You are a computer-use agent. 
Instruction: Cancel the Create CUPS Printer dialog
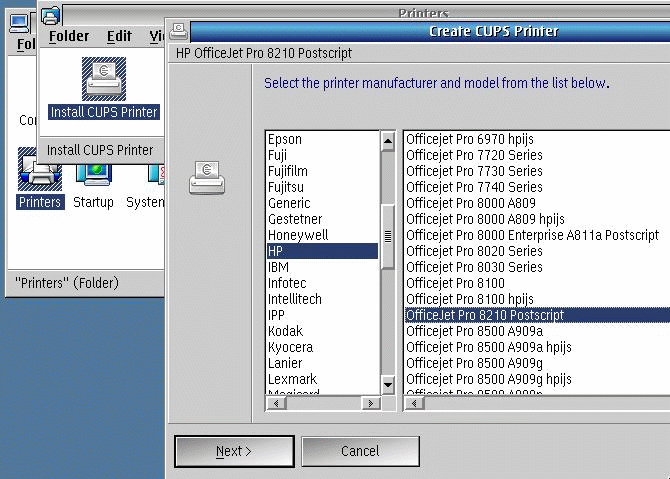click(x=360, y=451)
